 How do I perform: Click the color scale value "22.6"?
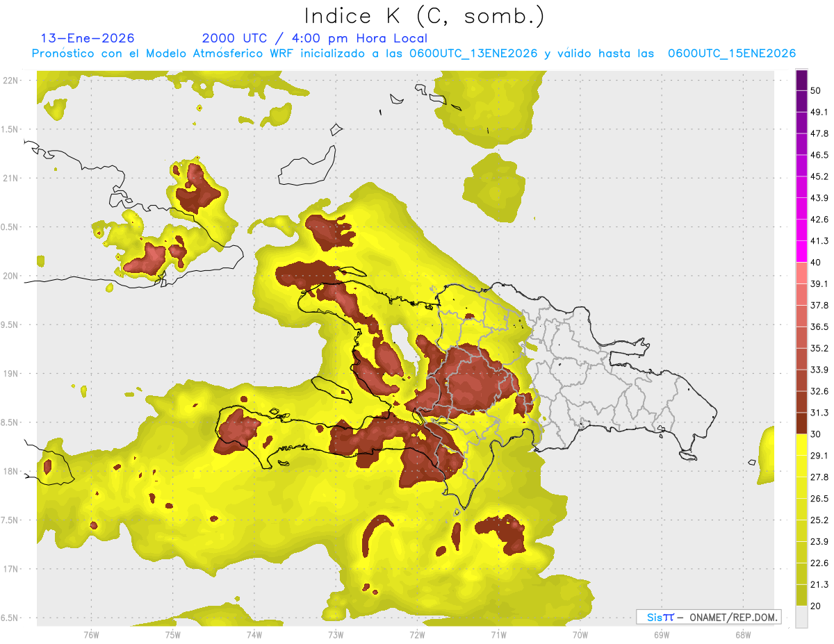pos(819,563)
